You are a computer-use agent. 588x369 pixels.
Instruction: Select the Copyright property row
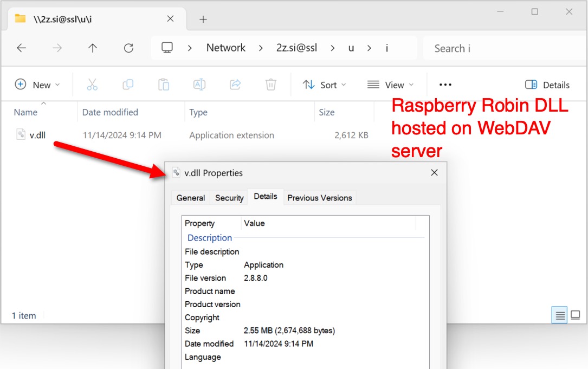[305, 317]
